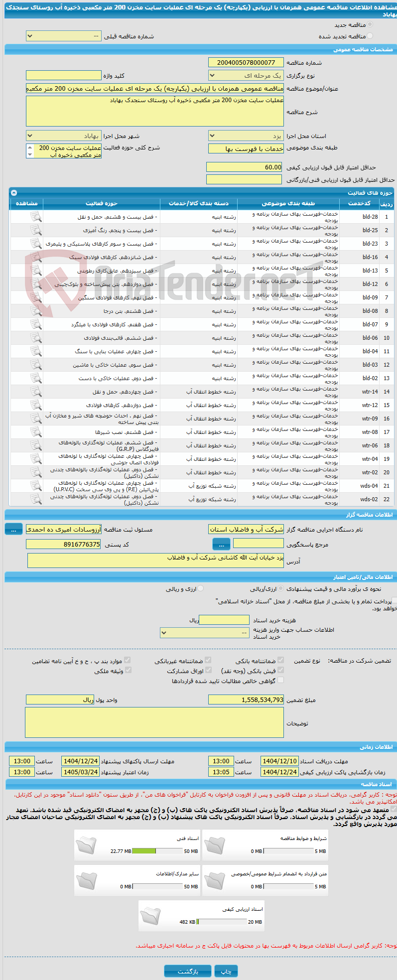Open the اسناد فنی folder icon
This screenshot has height=980, width=397.
pos(87,845)
